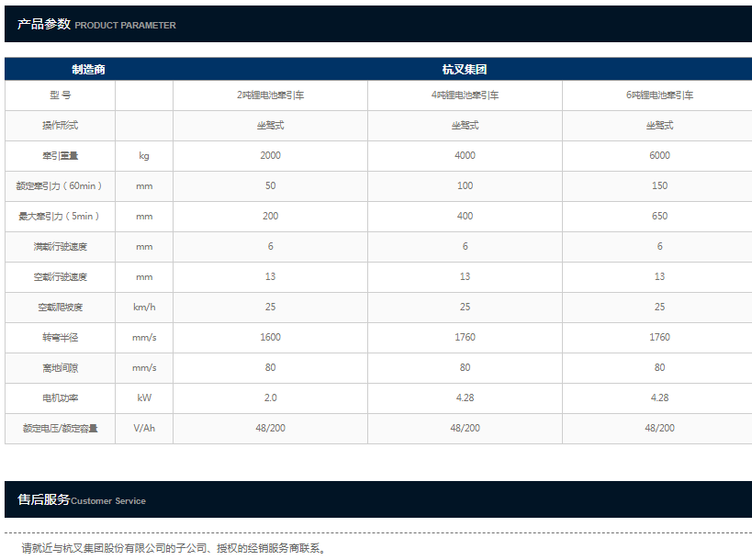Click the V/Ah unit cell
The image size is (752, 560).
(x=144, y=428)
